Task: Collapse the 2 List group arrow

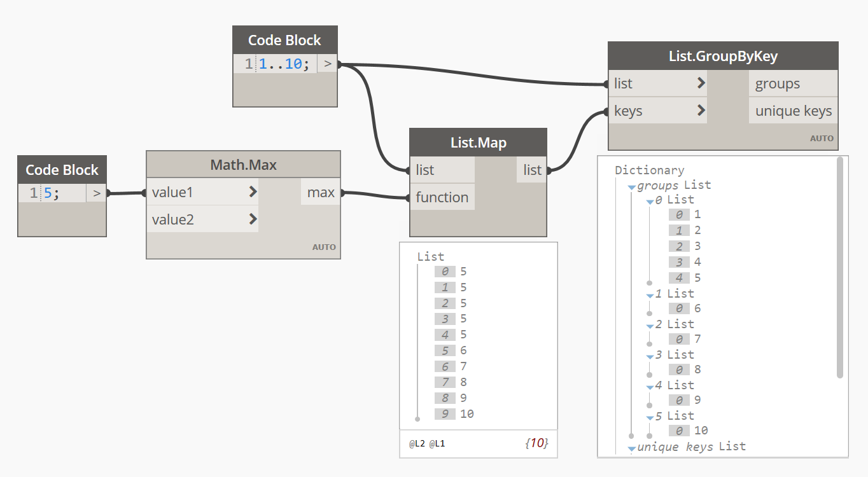Action: click(650, 326)
